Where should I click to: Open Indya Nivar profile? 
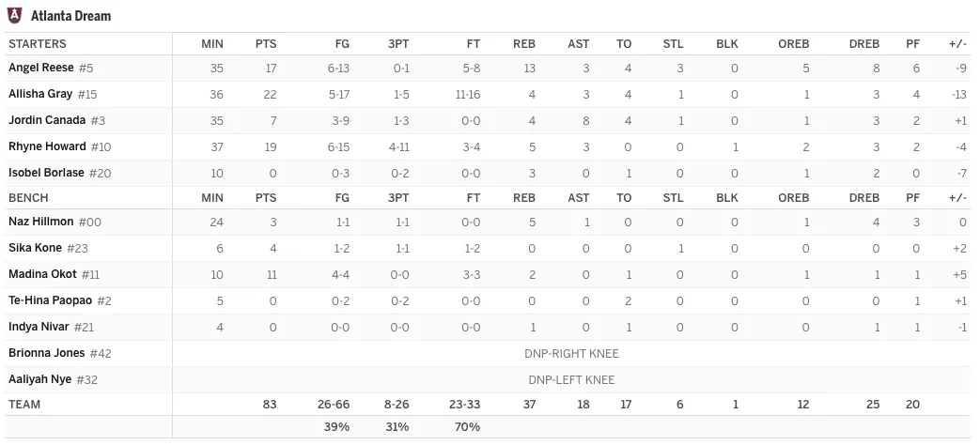click(x=39, y=327)
